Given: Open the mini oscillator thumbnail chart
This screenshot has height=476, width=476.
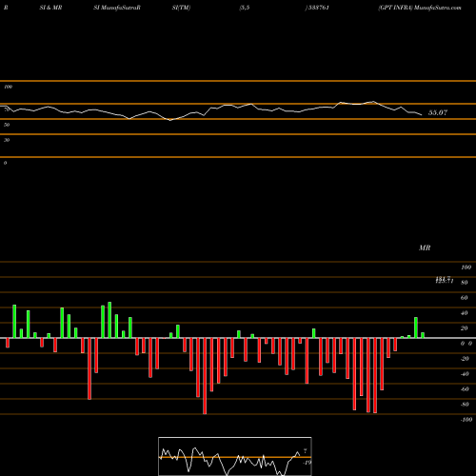Looking at the screenshot, I should (235, 456).
